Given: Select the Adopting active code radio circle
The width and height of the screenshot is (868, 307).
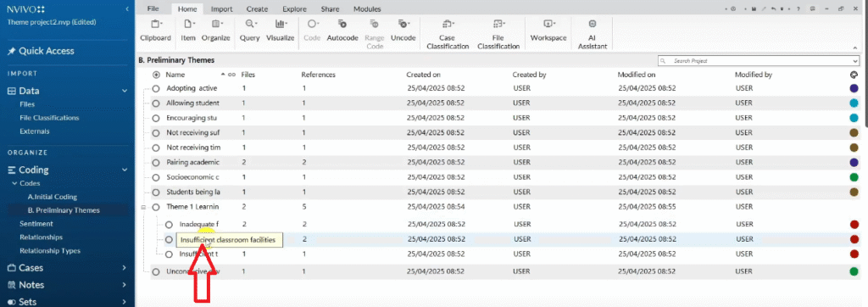Looking at the screenshot, I should 156,89.
